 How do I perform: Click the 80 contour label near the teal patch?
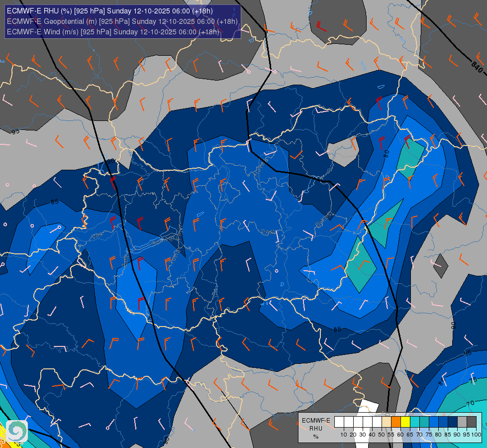click(x=387, y=154)
